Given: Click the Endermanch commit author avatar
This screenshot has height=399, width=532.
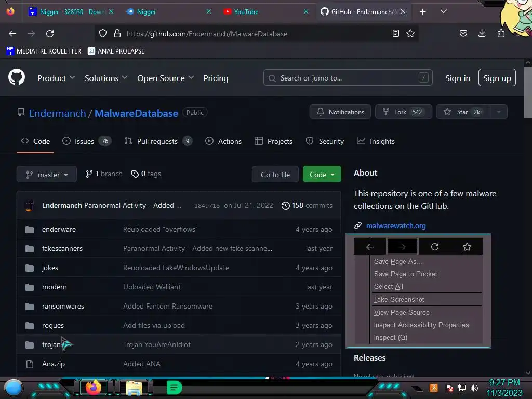Looking at the screenshot, I should click(30, 206).
